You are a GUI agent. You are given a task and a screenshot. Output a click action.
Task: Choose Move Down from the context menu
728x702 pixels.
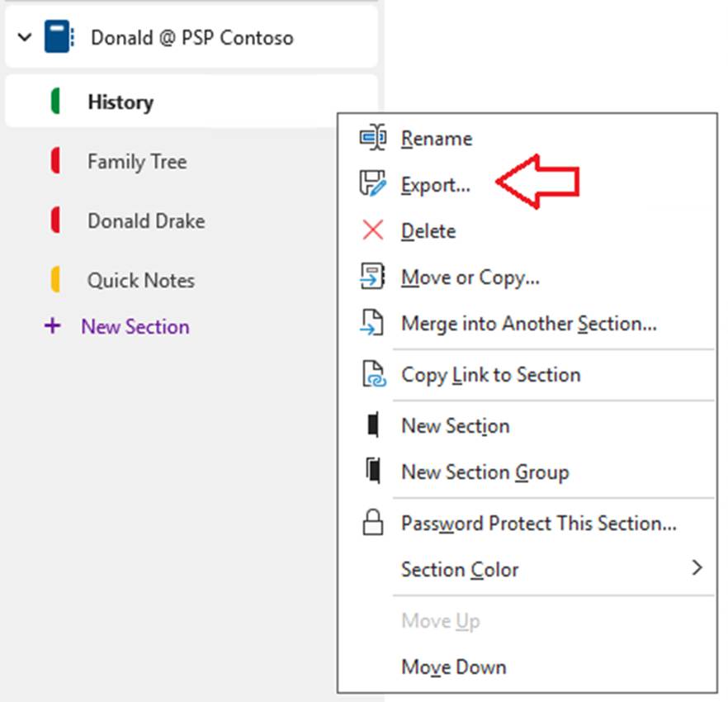pos(453,666)
